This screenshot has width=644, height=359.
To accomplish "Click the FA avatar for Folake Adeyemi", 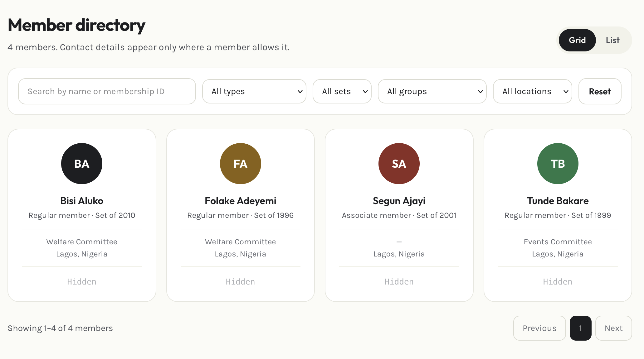I will 241,164.
